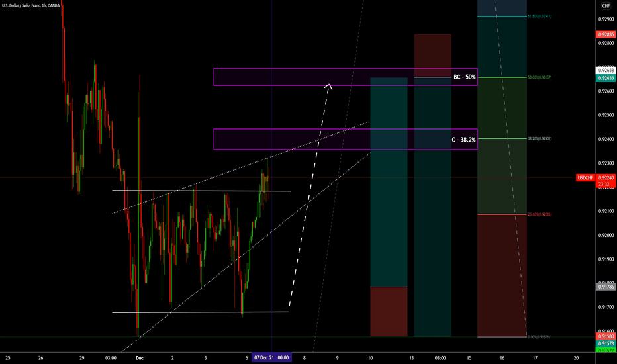Click the 61.80% Fibonacci level label
Viewport: 617px width, 364px height.
point(540,16)
